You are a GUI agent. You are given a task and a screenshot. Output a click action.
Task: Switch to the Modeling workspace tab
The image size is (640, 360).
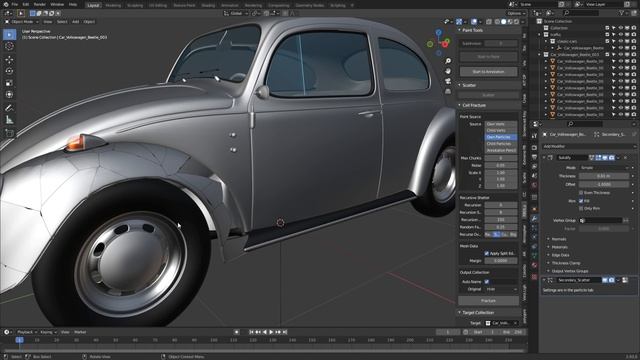click(x=113, y=5)
